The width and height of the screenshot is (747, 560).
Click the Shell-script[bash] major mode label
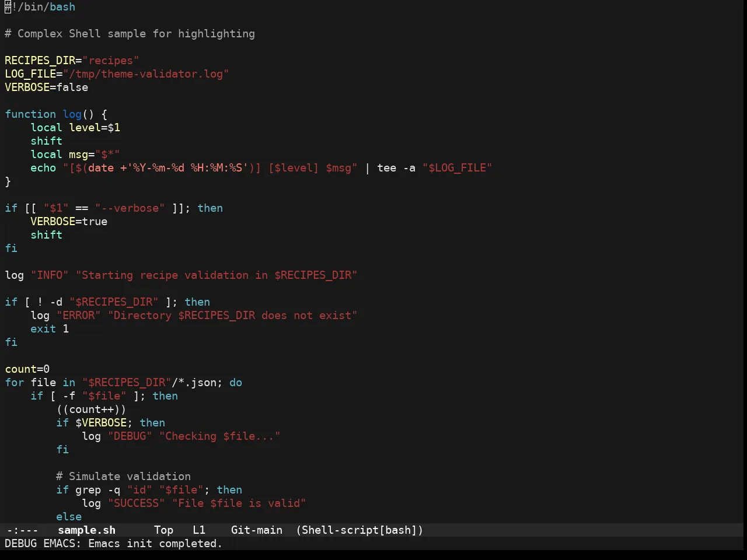pos(359,530)
